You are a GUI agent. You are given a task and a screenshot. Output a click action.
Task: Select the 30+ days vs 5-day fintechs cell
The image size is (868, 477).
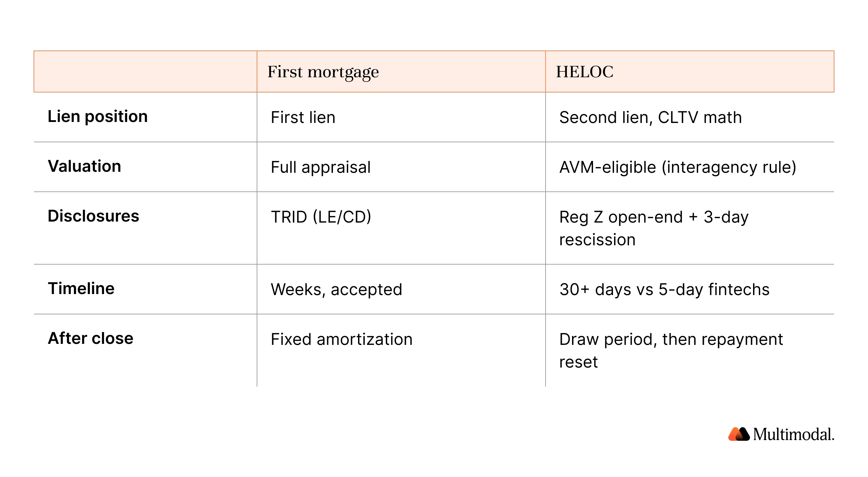pyautogui.click(x=690, y=289)
